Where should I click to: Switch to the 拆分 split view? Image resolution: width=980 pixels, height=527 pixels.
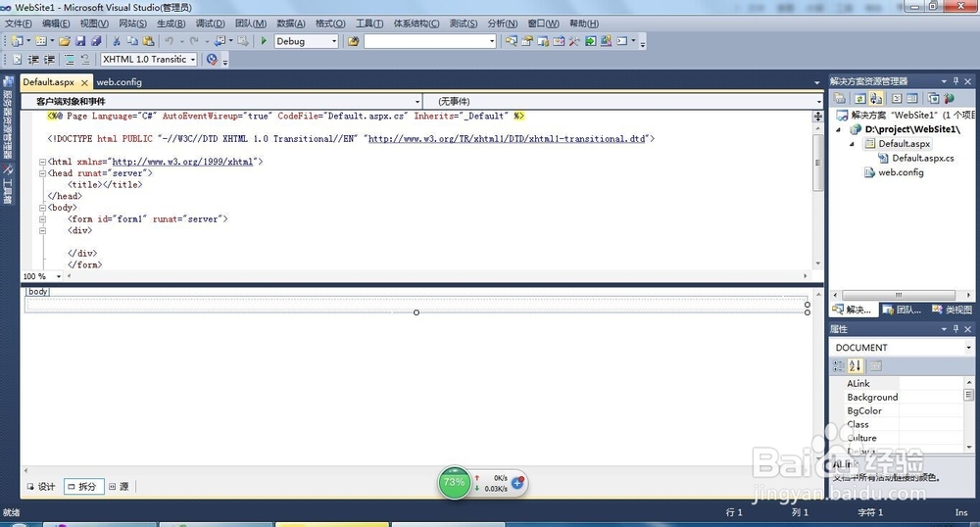click(x=82, y=487)
